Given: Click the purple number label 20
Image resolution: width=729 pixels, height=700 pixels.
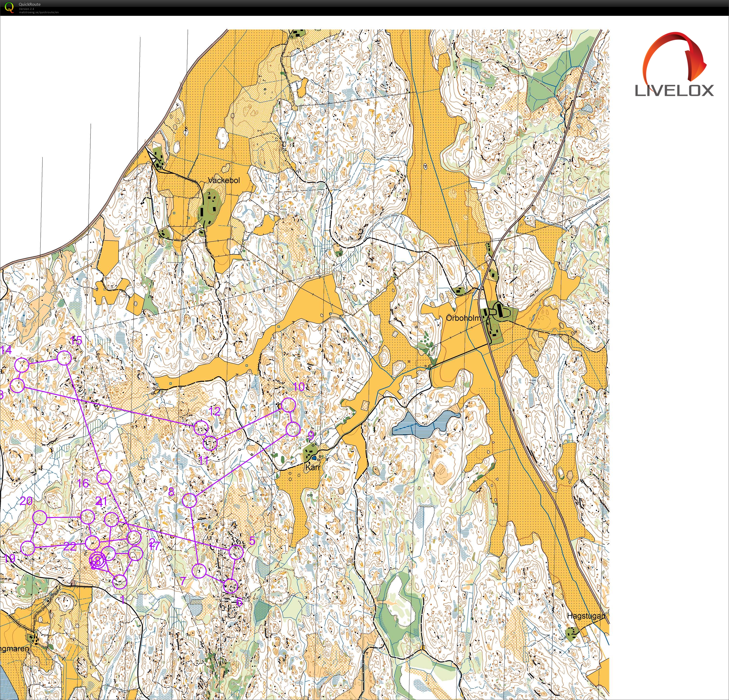Looking at the screenshot, I should tap(26, 501).
